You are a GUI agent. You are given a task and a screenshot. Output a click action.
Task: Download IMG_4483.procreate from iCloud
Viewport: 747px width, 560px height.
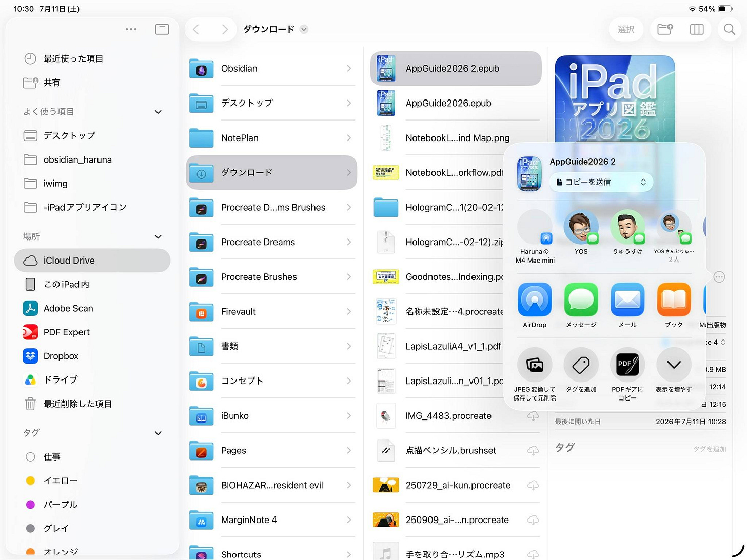tap(533, 416)
